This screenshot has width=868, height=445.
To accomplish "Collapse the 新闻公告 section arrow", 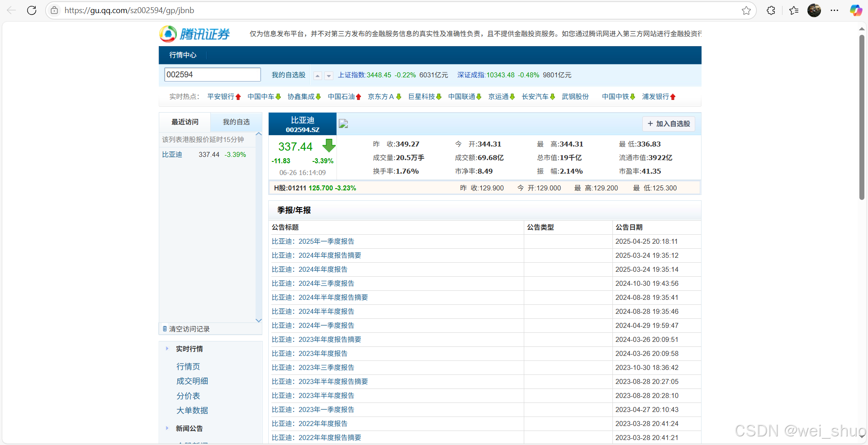I will coord(167,428).
